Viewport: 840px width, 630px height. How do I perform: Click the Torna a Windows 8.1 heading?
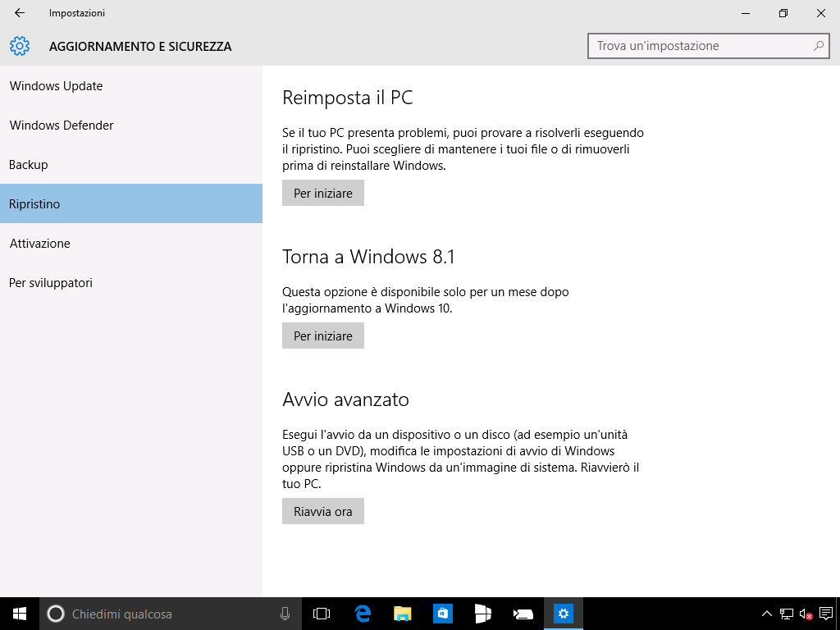coord(368,257)
